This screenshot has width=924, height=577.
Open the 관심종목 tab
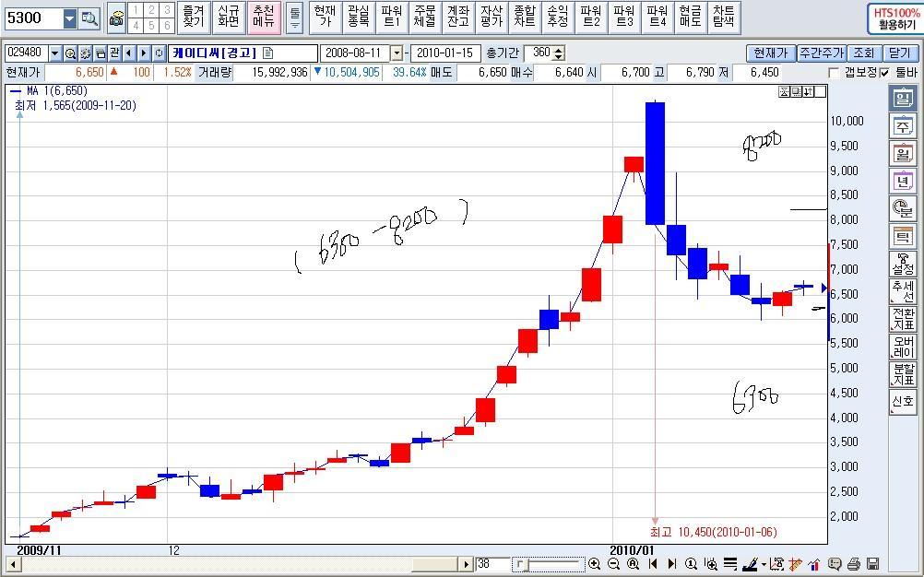(x=359, y=18)
